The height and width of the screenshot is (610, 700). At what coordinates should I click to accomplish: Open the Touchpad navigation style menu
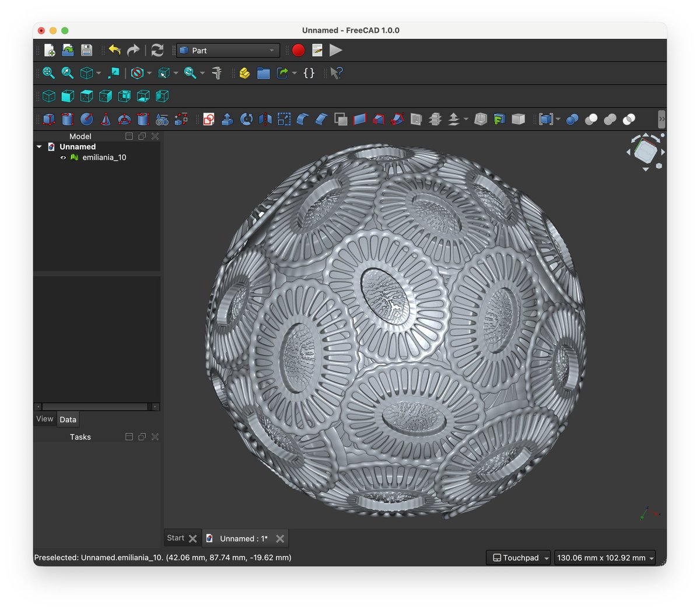tap(518, 558)
